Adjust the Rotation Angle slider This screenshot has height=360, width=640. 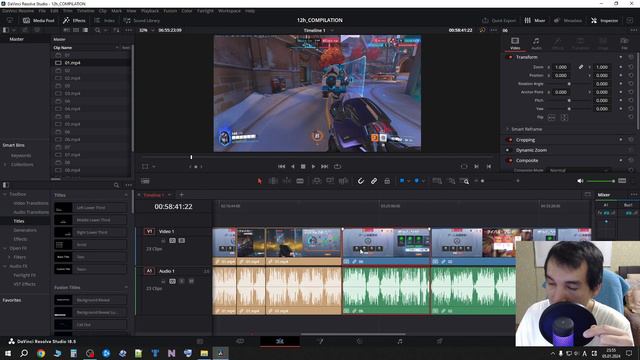tap(569, 84)
